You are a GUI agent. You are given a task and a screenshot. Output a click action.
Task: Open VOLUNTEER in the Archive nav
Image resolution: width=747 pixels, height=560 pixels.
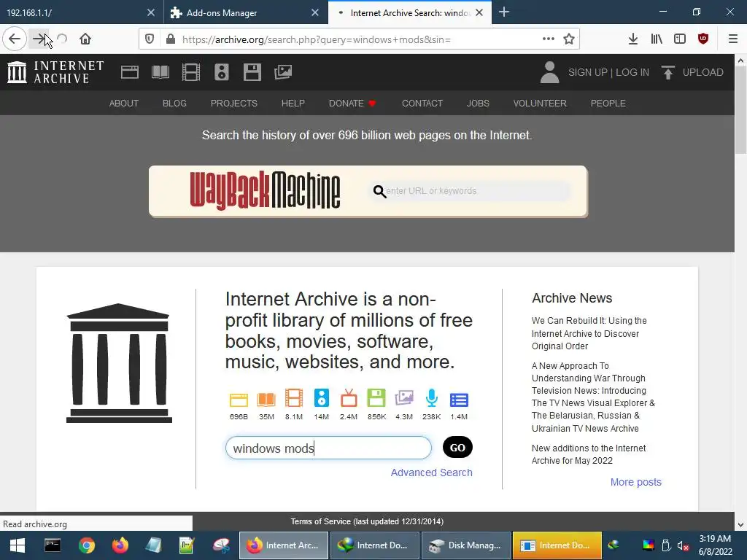(540, 104)
